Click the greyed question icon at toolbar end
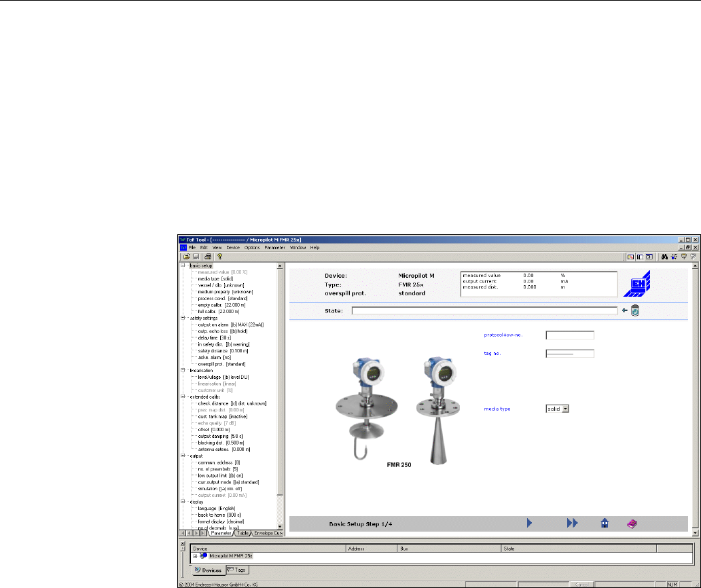 click(x=693, y=257)
